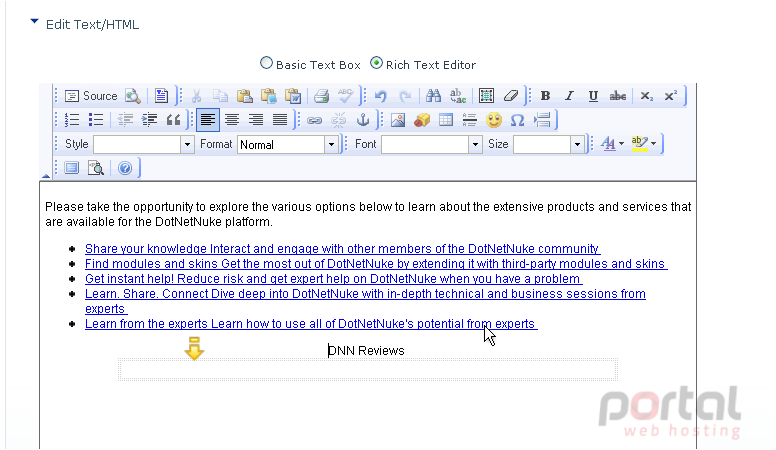Select the Basic Text Box radio button
This screenshot has width=776, height=450.
(266, 63)
